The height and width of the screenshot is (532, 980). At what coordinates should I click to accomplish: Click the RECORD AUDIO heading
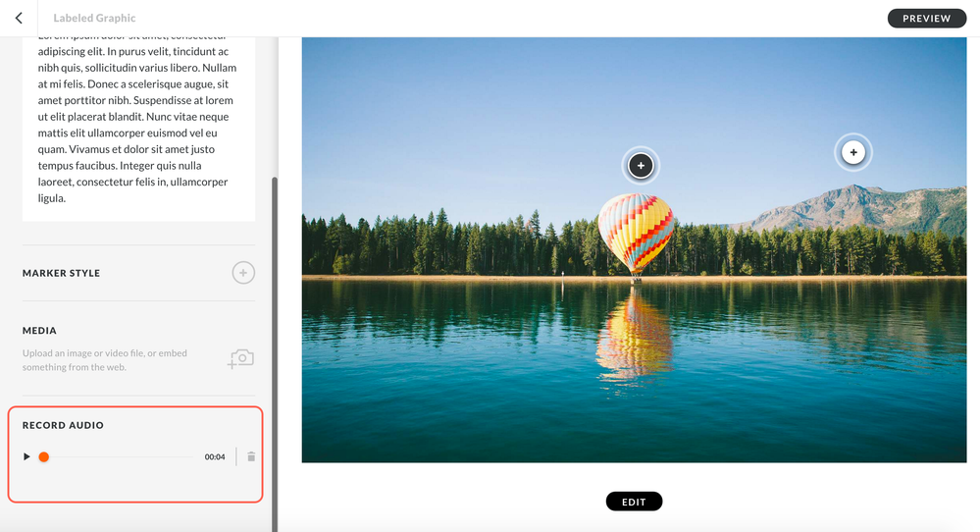63,425
